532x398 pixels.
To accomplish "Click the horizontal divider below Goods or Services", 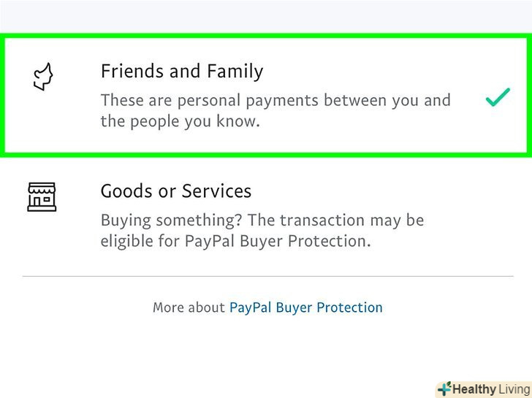I will [266, 277].
